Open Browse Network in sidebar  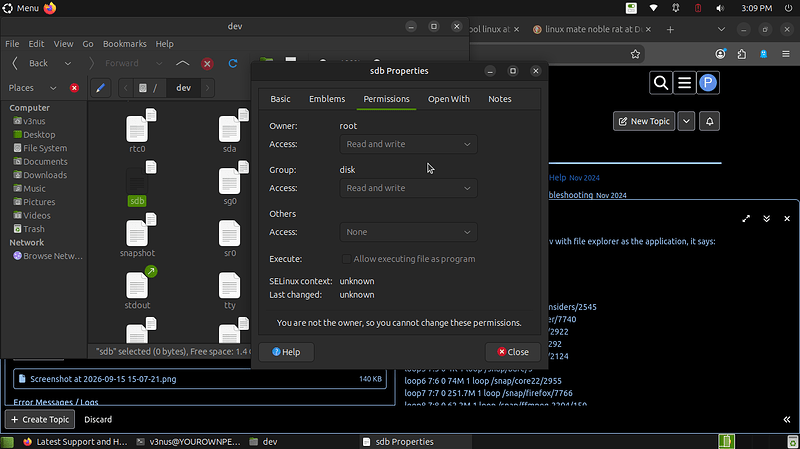click(x=47, y=256)
